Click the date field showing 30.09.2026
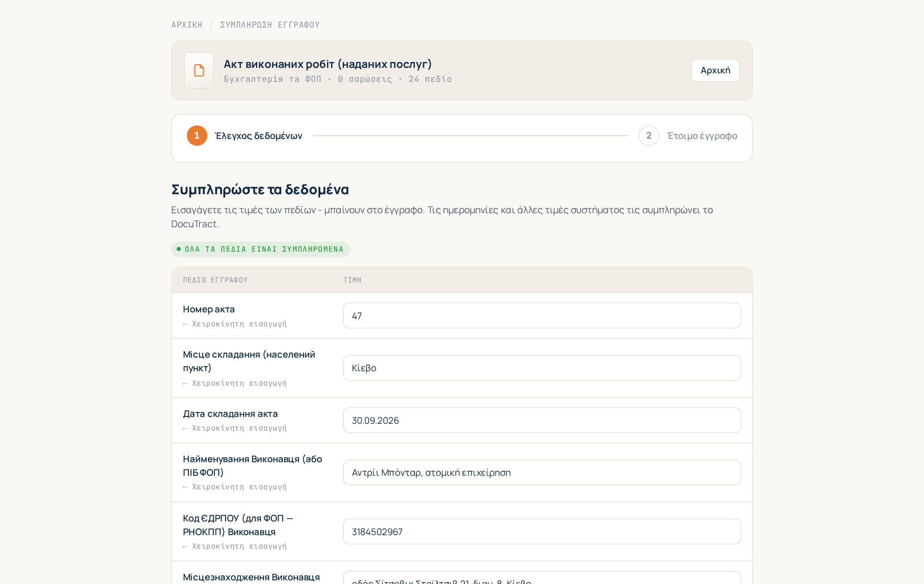 click(x=542, y=420)
